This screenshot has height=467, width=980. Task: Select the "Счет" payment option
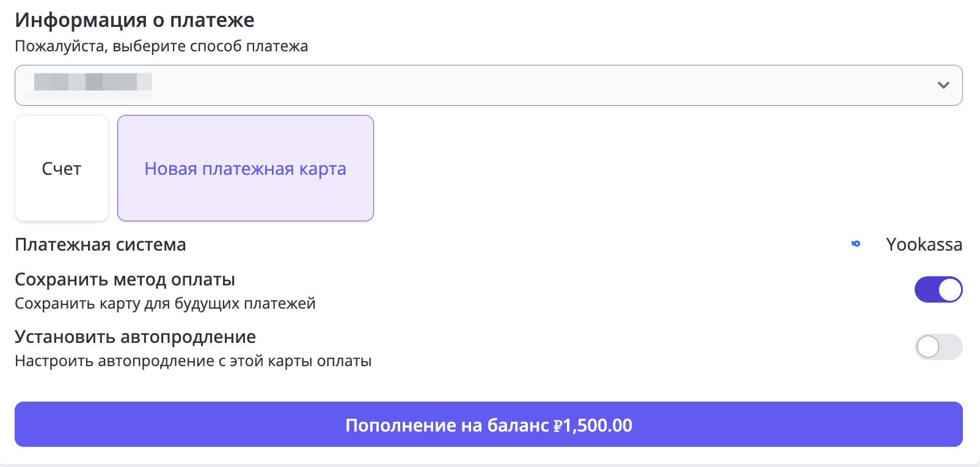62,169
